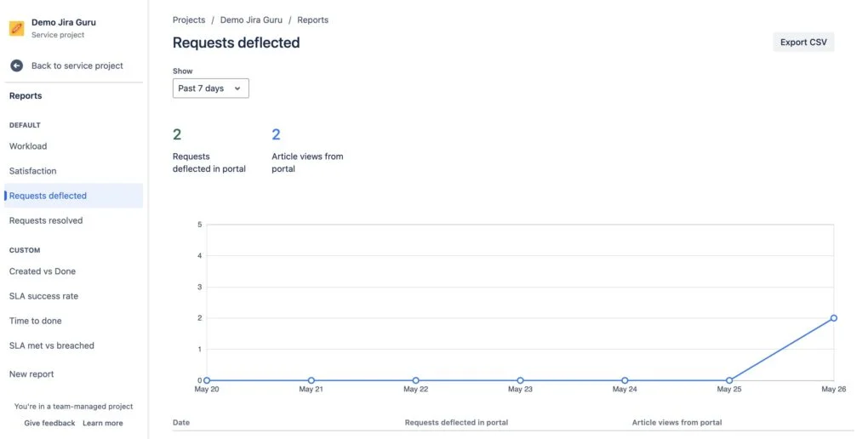Export the report with Export CSV
Screen dimensions: 868x439
pyautogui.click(x=803, y=42)
